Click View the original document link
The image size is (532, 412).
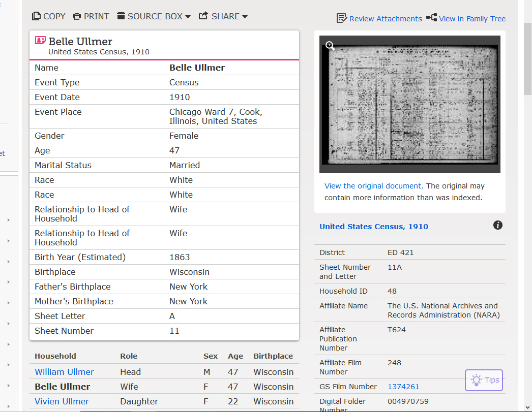373,186
